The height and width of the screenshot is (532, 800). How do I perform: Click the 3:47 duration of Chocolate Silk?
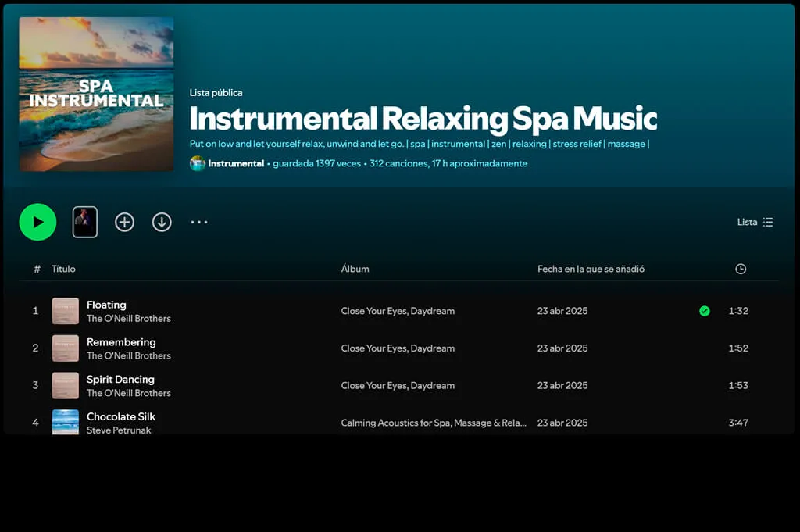tap(738, 423)
